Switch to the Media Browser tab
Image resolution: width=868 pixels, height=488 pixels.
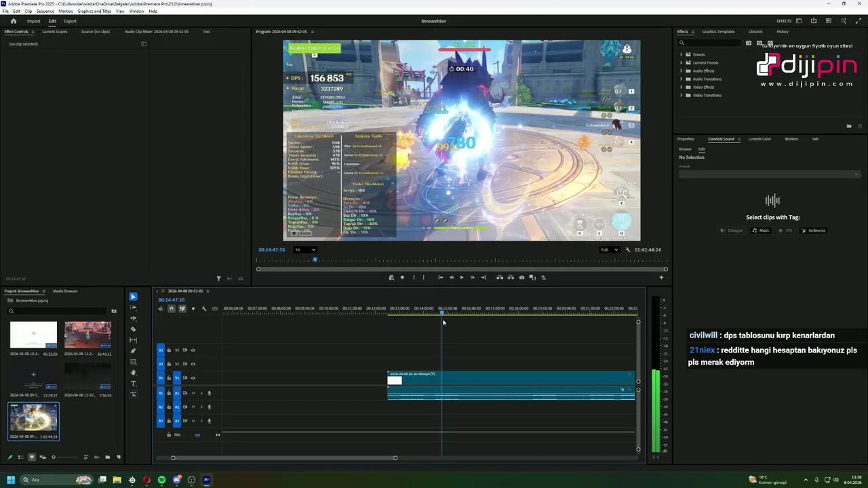click(65, 291)
